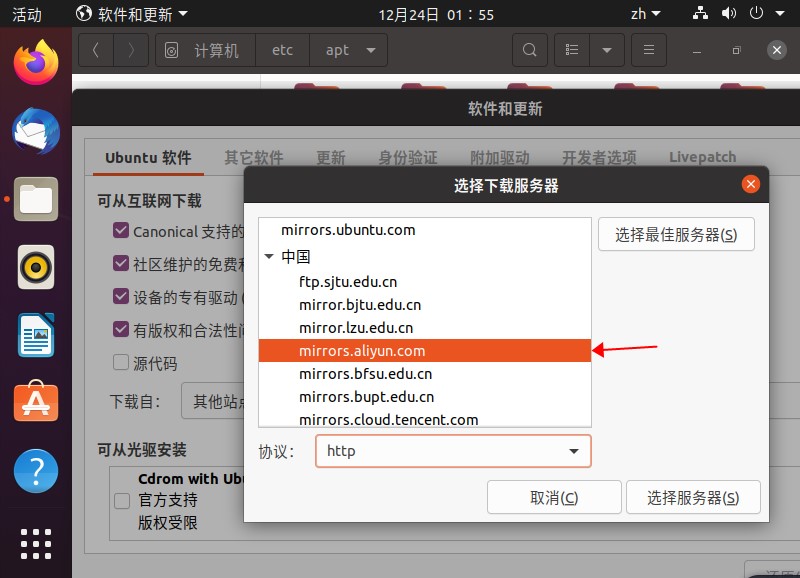Switch to the 更新 tab
Image resolution: width=800 pixels, height=578 pixels.
[331, 158]
